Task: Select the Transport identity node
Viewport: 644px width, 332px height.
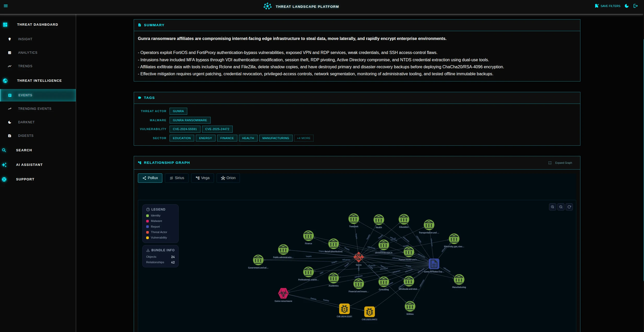Action: [354, 219]
